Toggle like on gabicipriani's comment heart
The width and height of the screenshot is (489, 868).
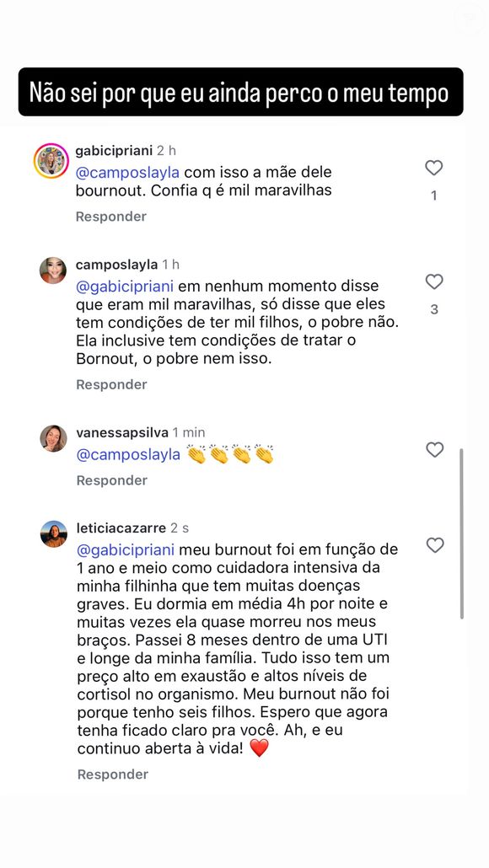pos(434,168)
